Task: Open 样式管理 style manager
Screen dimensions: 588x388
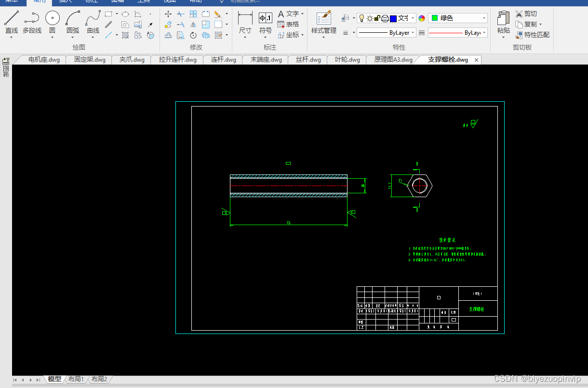Action: 324,22
